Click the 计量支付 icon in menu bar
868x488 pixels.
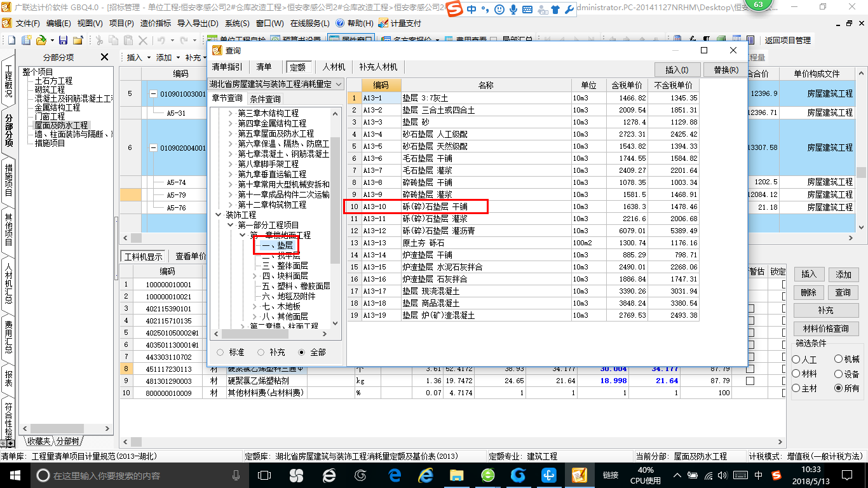tap(383, 23)
